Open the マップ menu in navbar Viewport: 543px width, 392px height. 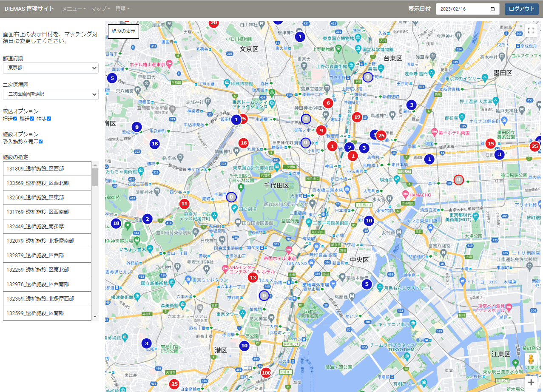coord(100,9)
